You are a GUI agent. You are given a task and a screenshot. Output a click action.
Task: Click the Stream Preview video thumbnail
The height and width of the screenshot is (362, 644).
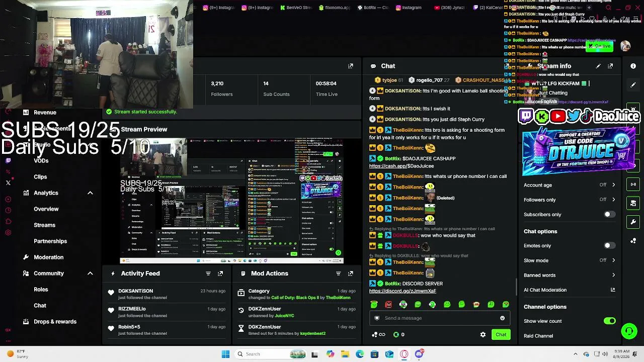click(231, 201)
